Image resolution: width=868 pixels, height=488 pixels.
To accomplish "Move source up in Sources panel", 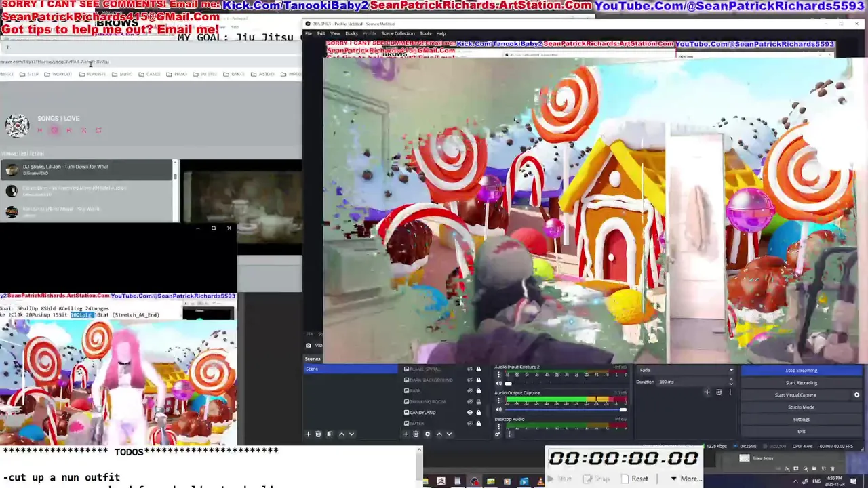I will 439,434.
